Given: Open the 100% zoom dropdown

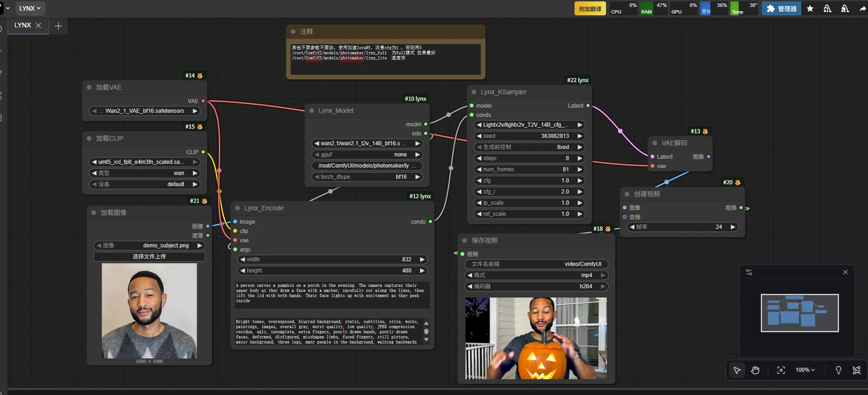Looking at the screenshot, I should [805, 370].
